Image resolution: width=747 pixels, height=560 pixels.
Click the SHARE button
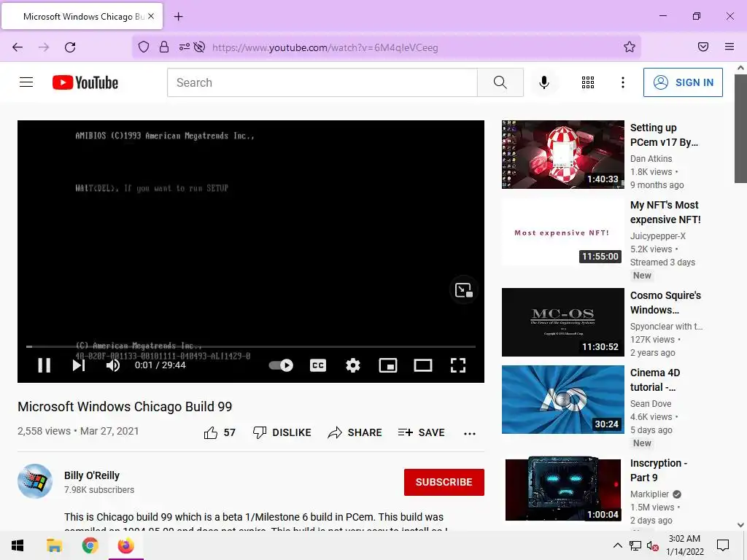(355, 432)
